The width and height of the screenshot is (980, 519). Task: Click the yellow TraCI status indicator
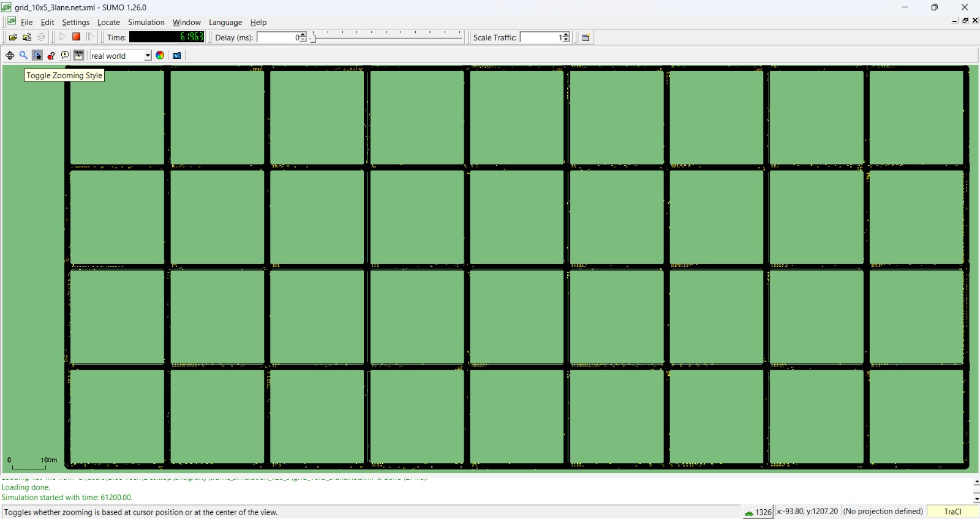click(x=952, y=511)
